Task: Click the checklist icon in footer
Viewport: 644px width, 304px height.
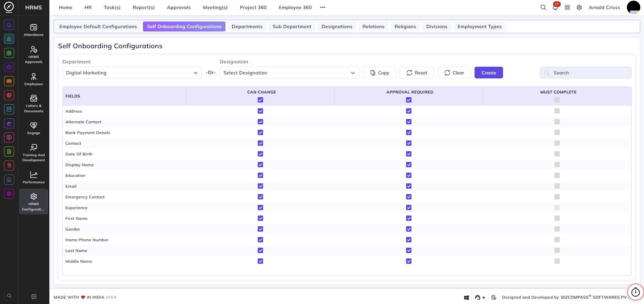Action: (494, 297)
